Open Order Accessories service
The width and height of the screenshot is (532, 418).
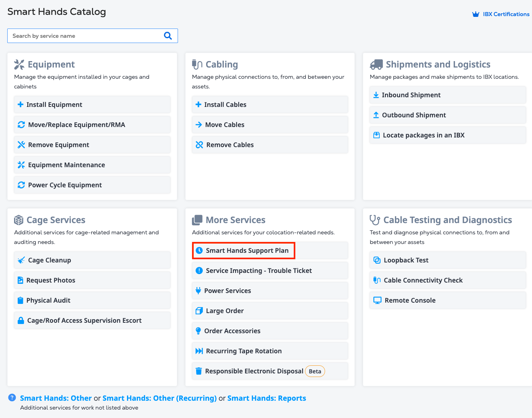(x=270, y=331)
